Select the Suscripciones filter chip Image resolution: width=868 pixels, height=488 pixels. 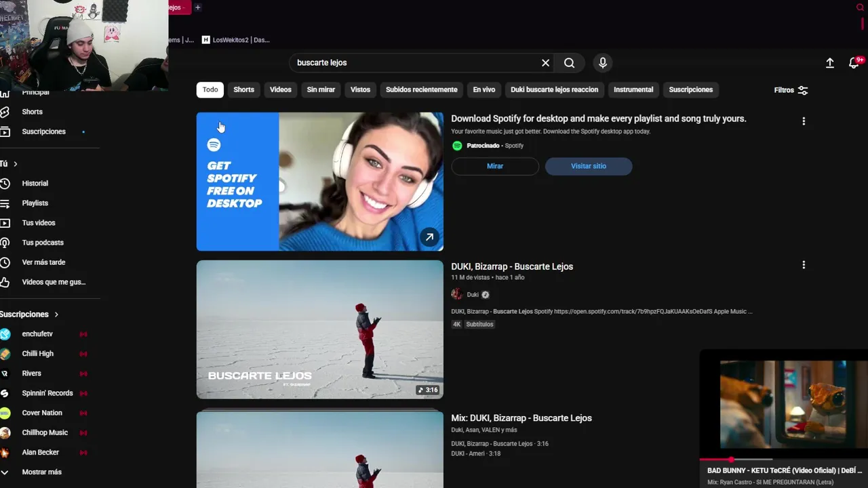pyautogui.click(x=690, y=89)
